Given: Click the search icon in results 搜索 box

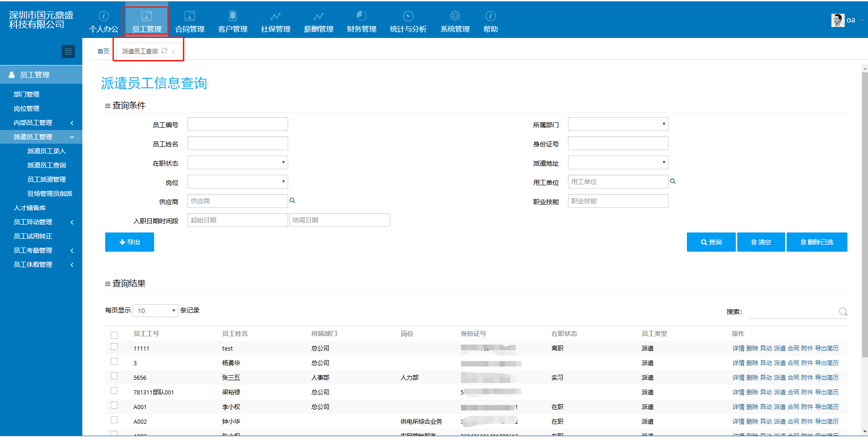Looking at the screenshot, I should [x=843, y=312].
